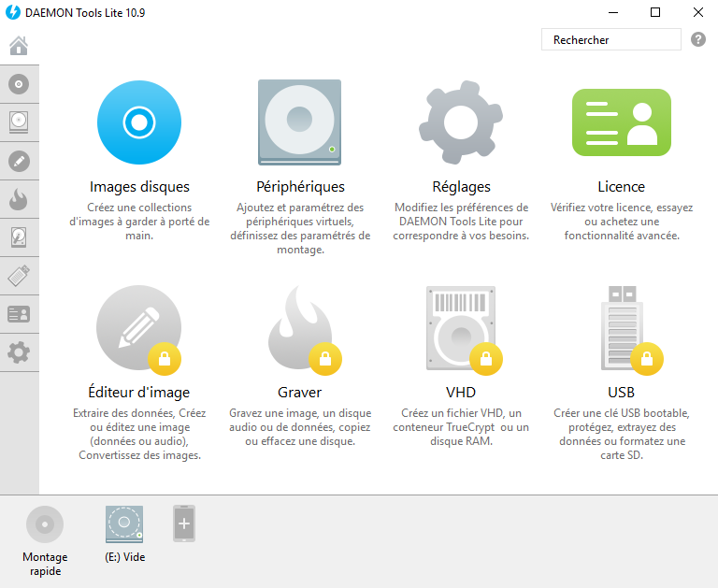Open the USB stick icon in the sidebar
The width and height of the screenshot is (718, 588).
point(19,276)
